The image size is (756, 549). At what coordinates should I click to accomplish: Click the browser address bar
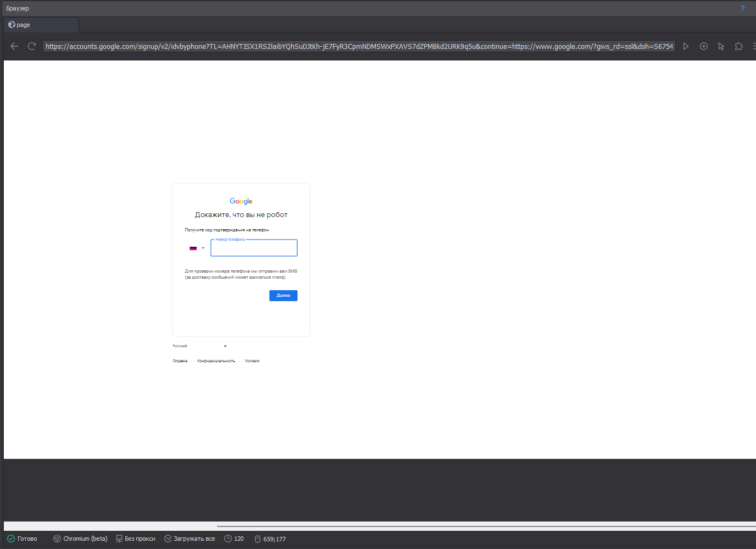(x=359, y=46)
